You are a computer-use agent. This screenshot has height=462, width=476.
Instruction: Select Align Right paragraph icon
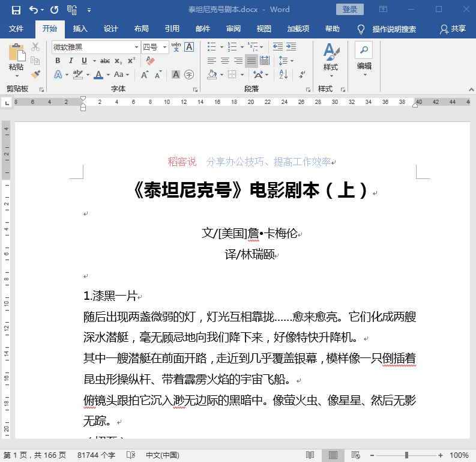click(x=238, y=61)
